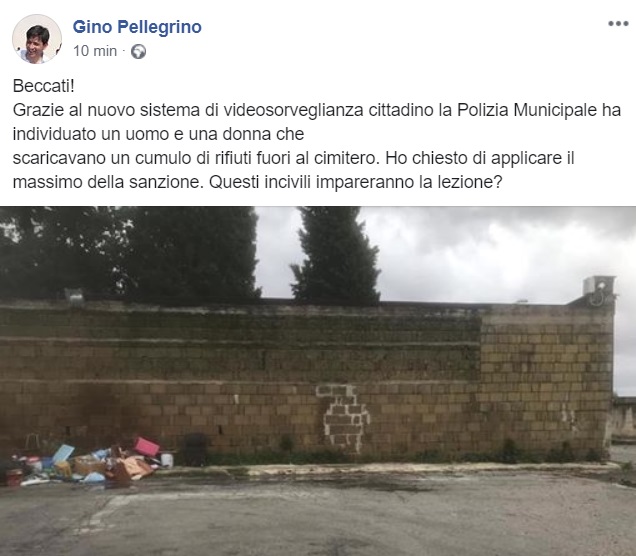The image size is (636, 556).
Task: Open the three-dot post options menu
Action: coord(618,24)
